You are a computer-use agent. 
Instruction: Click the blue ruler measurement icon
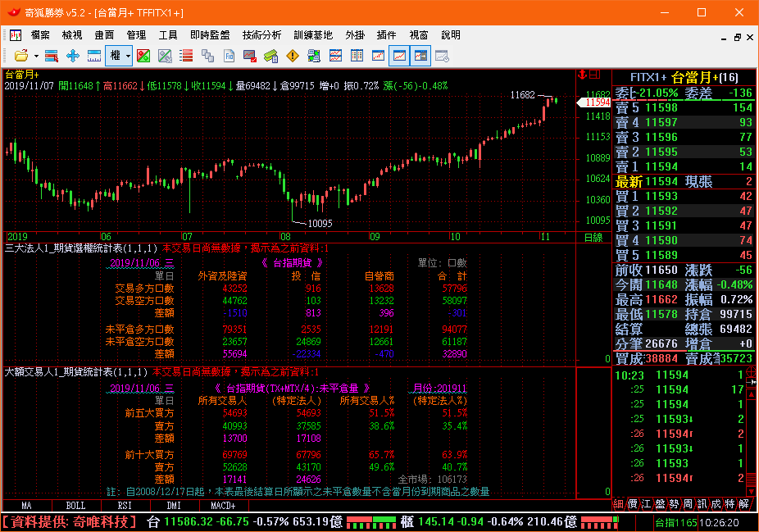(94, 56)
